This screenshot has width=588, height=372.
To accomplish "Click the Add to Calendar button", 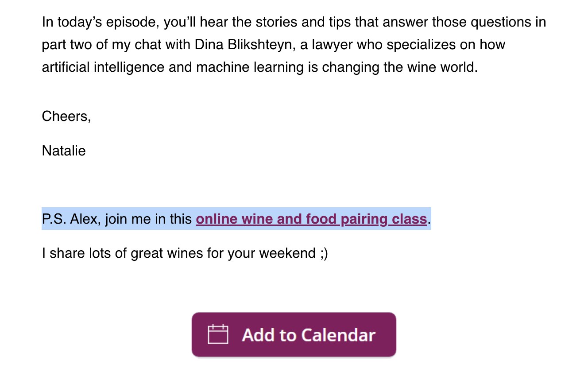I will click(x=294, y=335).
